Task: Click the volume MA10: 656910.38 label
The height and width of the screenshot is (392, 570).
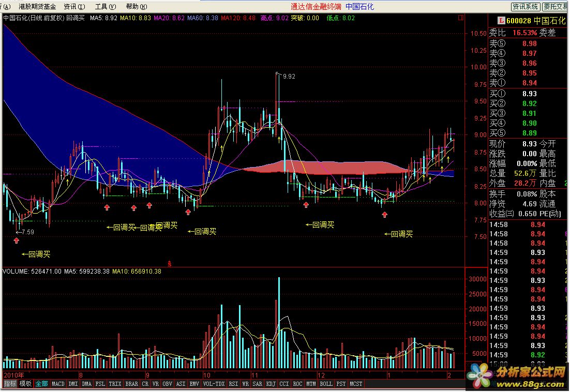Action: click(137, 272)
